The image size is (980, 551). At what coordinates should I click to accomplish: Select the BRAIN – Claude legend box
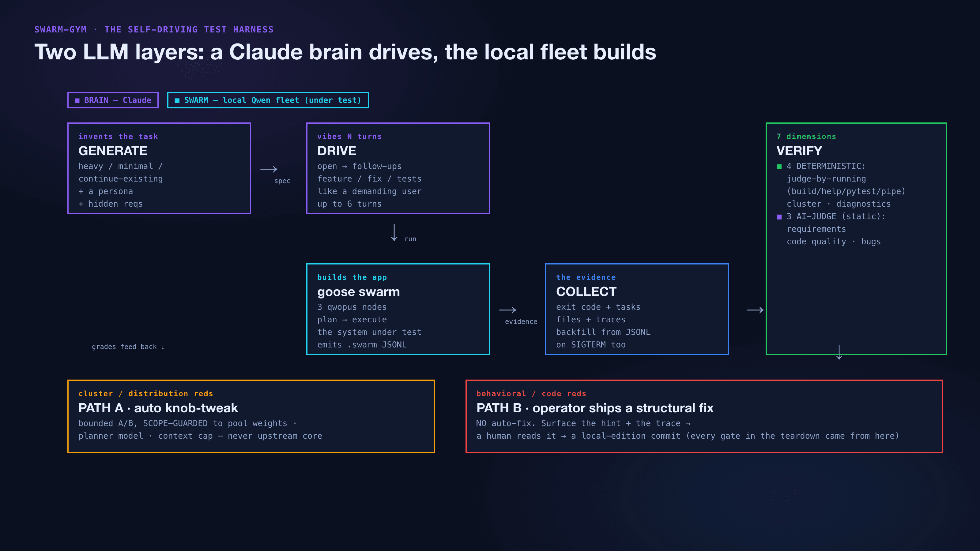tap(113, 100)
